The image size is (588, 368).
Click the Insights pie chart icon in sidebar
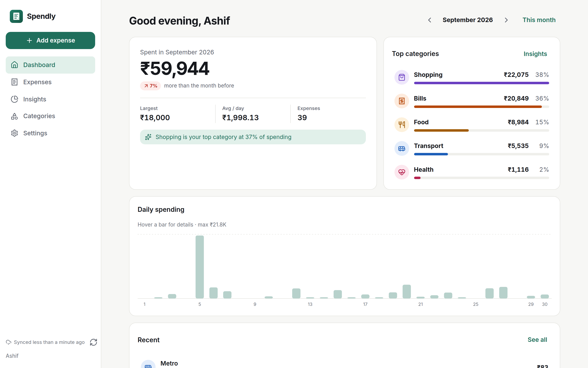(x=14, y=99)
